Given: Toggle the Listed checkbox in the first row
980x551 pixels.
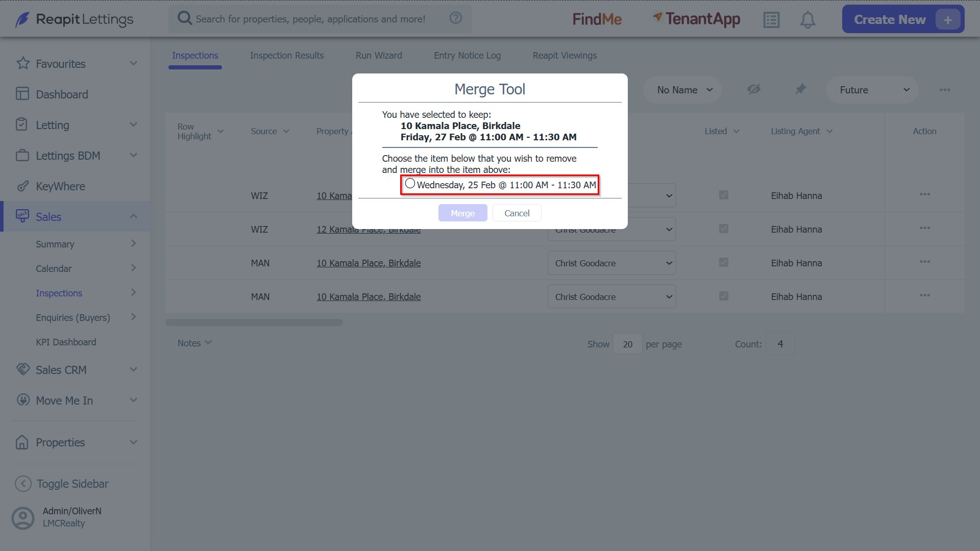Looking at the screenshot, I should tap(724, 195).
